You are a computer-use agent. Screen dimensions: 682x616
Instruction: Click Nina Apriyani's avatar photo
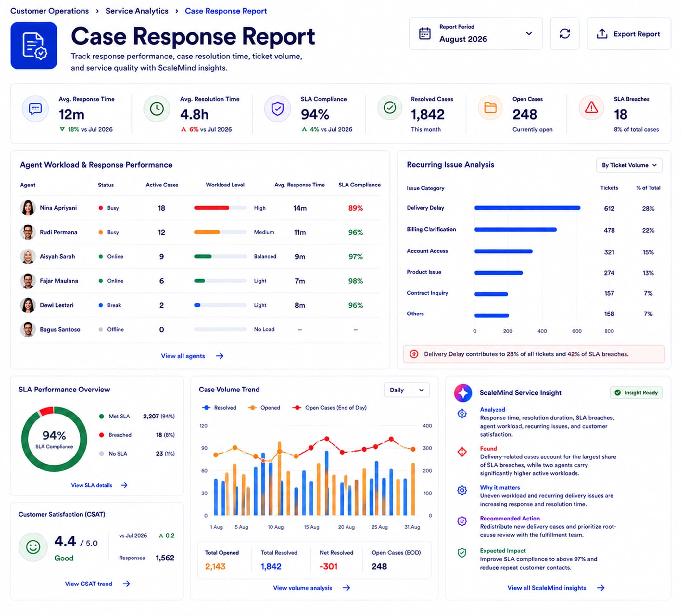(x=28, y=208)
